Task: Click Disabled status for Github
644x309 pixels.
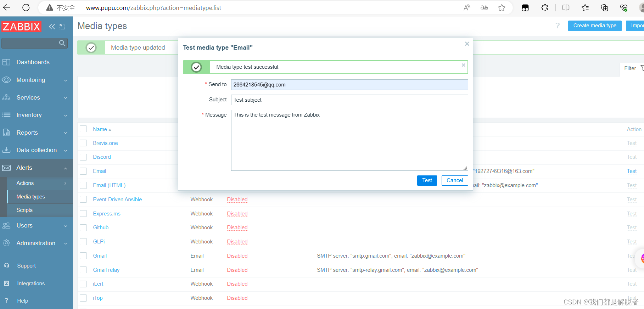Action: click(x=237, y=227)
